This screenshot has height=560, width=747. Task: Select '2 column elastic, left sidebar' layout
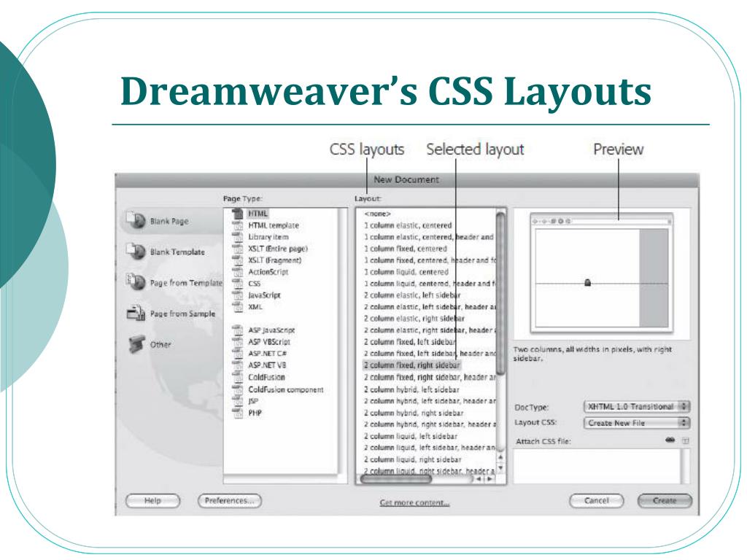click(412, 295)
